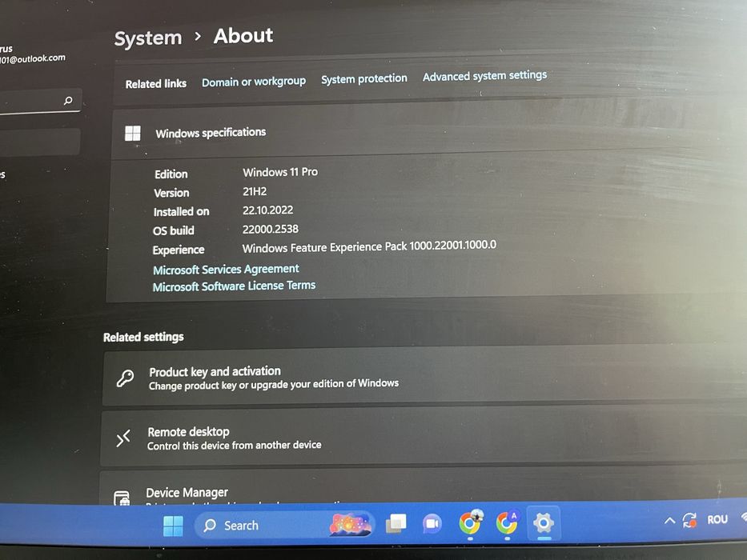This screenshot has width=747, height=560.
Task: Click the product key icon
Action: tap(125, 378)
